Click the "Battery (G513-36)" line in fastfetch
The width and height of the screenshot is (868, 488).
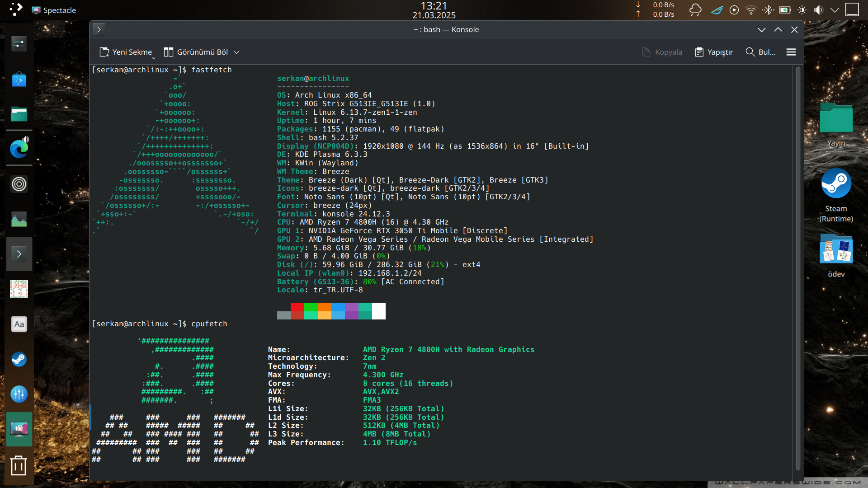(361, 282)
